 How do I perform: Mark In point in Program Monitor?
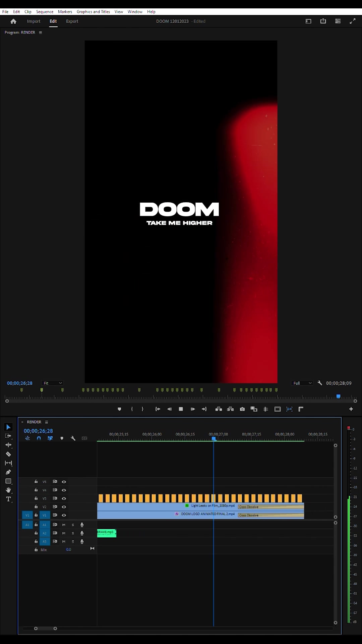132,409
